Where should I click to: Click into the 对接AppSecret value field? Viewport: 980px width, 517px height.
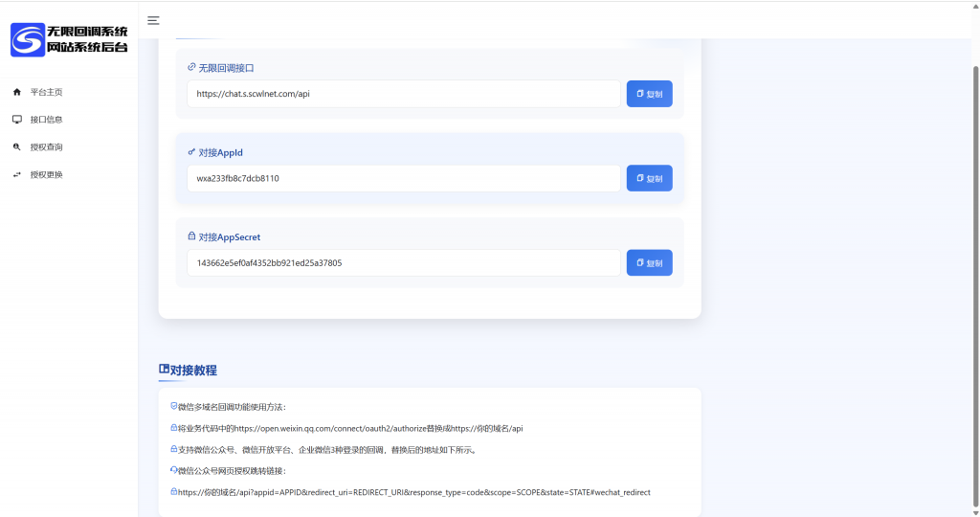(x=404, y=262)
